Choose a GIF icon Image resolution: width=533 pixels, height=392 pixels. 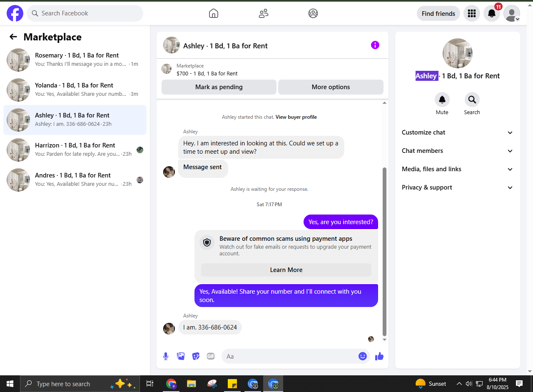pos(211,356)
